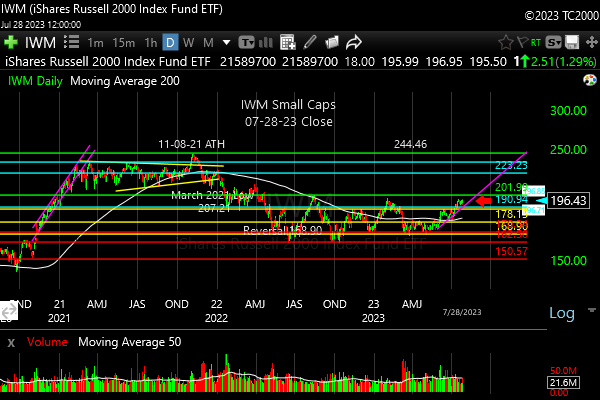The width and height of the screenshot is (600, 400).
Task: Close the Volume pane with the x
Action: [x=11, y=343]
